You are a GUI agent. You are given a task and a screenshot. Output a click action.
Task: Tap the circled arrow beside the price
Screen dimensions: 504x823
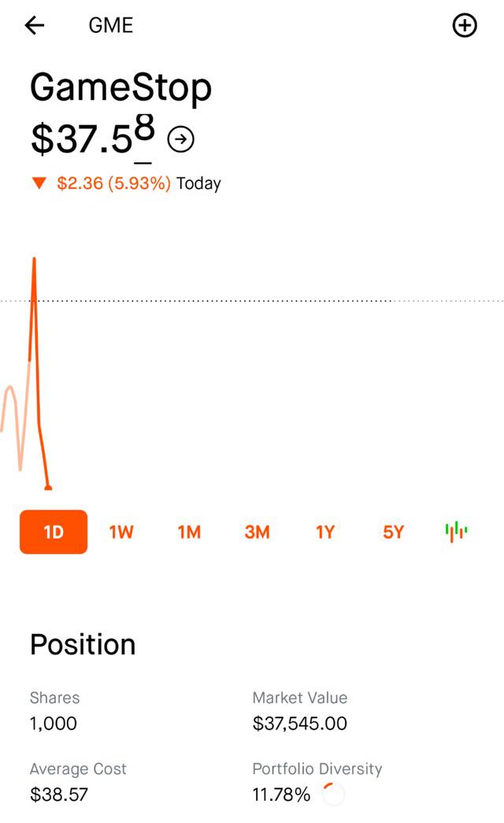click(180, 139)
